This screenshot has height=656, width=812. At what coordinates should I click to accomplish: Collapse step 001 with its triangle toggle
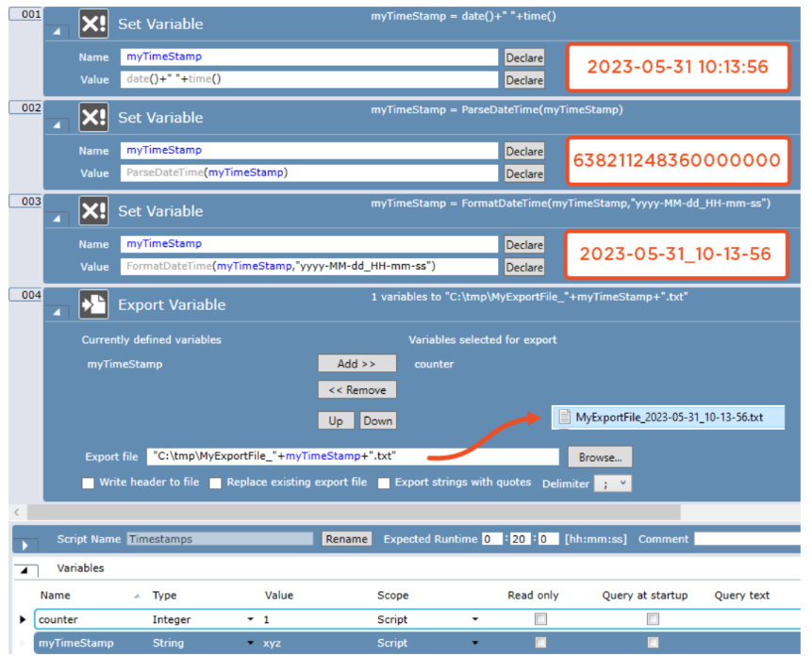[x=59, y=31]
